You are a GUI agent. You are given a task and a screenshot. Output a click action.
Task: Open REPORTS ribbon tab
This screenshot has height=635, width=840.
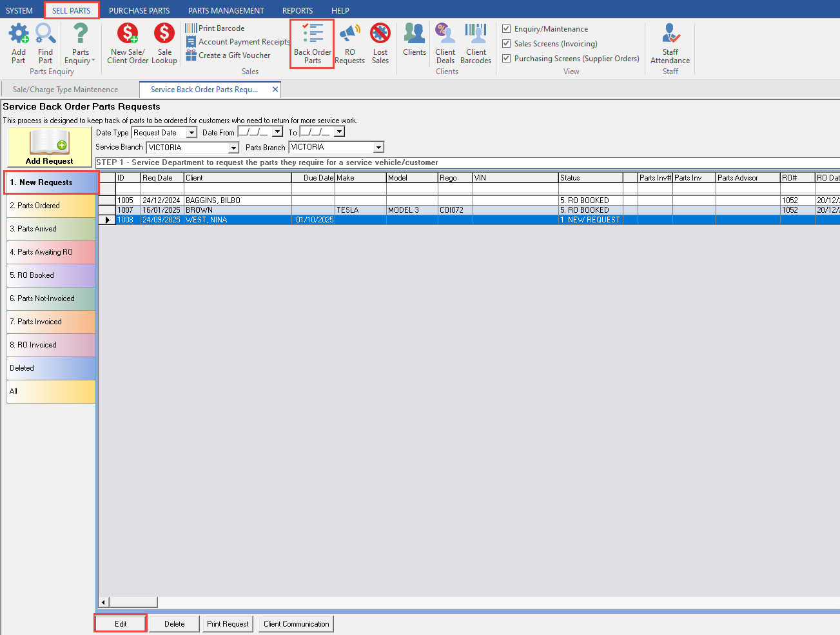pyautogui.click(x=298, y=10)
